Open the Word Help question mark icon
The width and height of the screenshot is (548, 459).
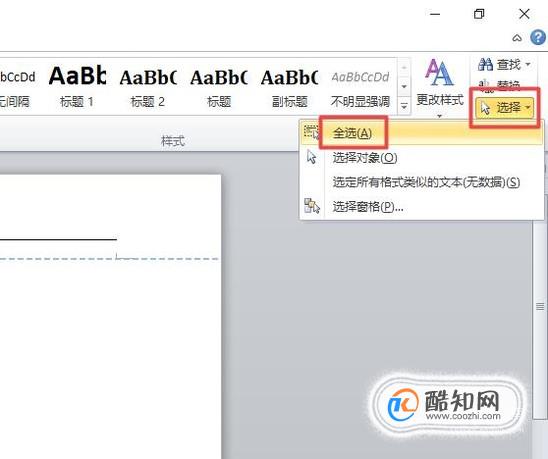click(538, 37)
